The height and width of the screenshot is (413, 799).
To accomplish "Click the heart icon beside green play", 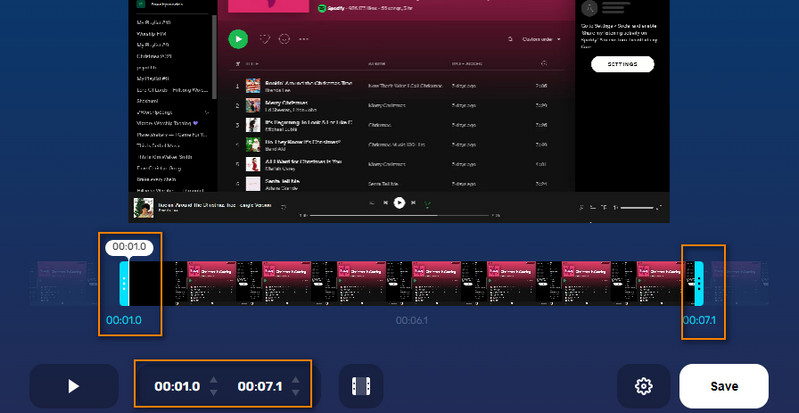I will (265, 39).
